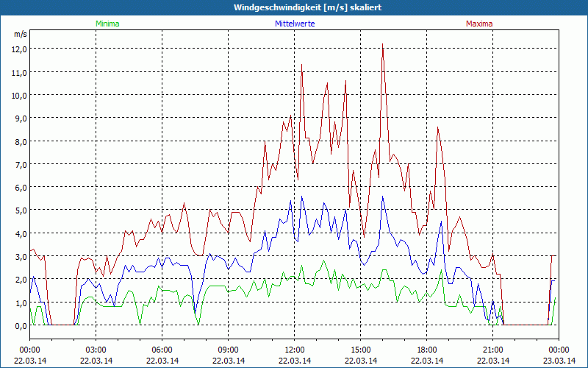Click the 21:00 time axis label

click(492, 350)
